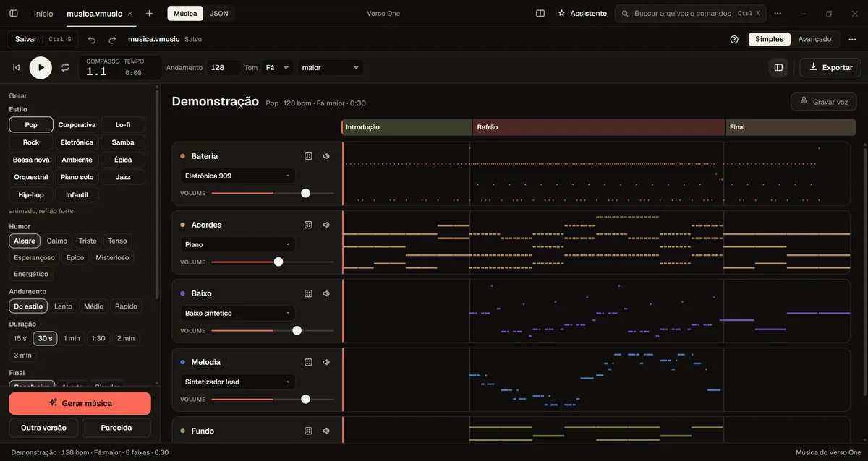Toggle loop playback icon
Screen dimensions: 868x461
pos(65,67)
